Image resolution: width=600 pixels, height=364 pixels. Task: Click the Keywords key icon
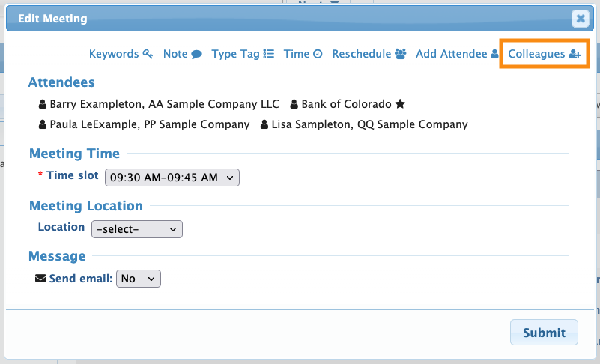click(x=148, y=54)
